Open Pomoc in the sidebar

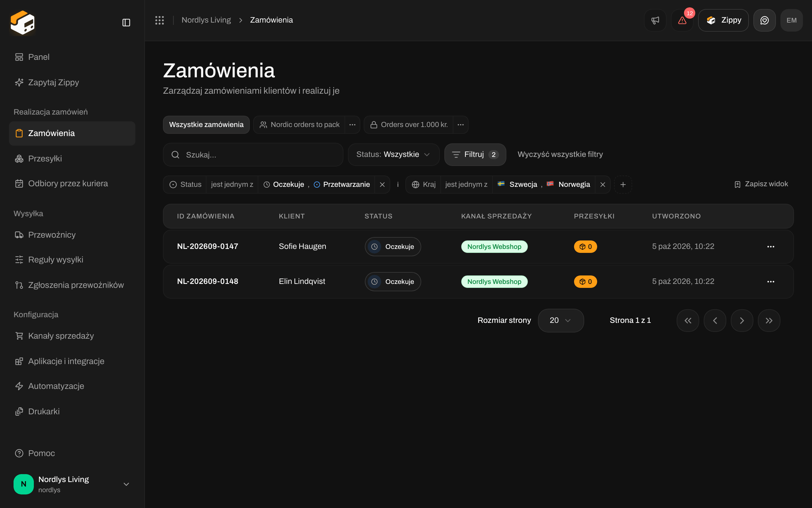tap(72, 453)
